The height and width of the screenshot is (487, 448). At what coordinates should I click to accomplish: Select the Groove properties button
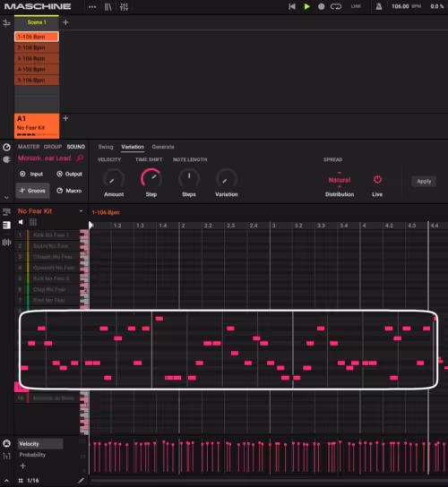[x=32, y=191]
